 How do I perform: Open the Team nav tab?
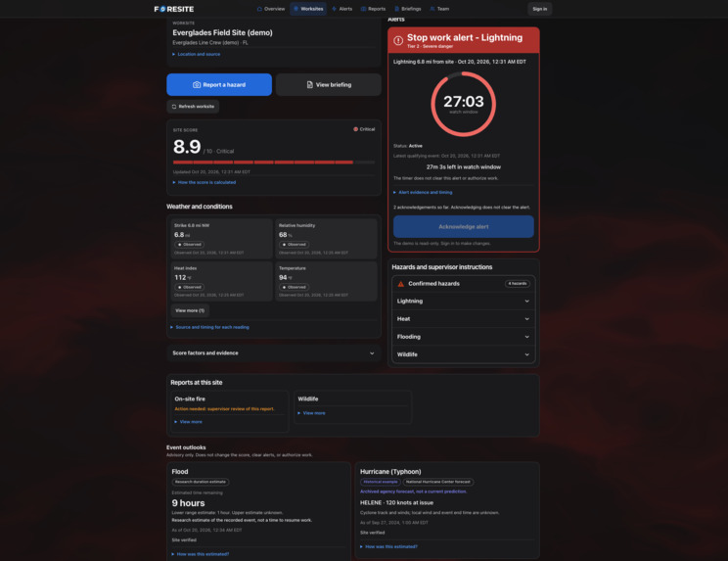tap(439, 9)
